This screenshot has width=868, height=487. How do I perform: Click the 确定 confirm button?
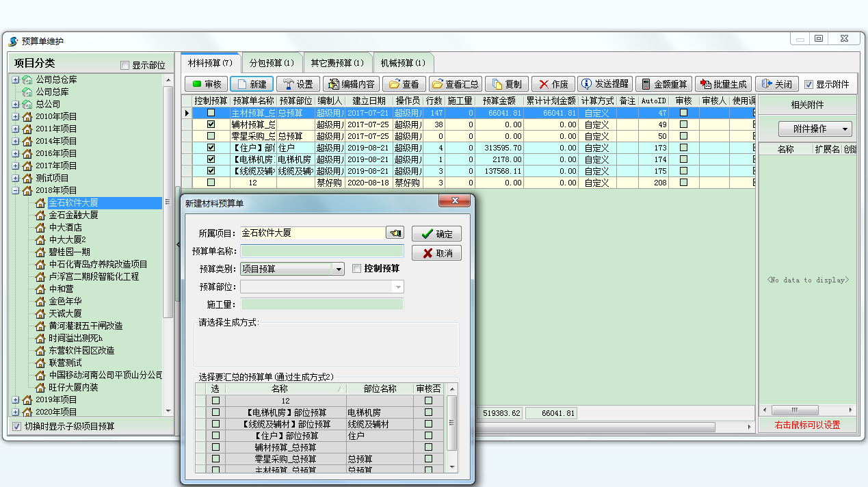436,234
